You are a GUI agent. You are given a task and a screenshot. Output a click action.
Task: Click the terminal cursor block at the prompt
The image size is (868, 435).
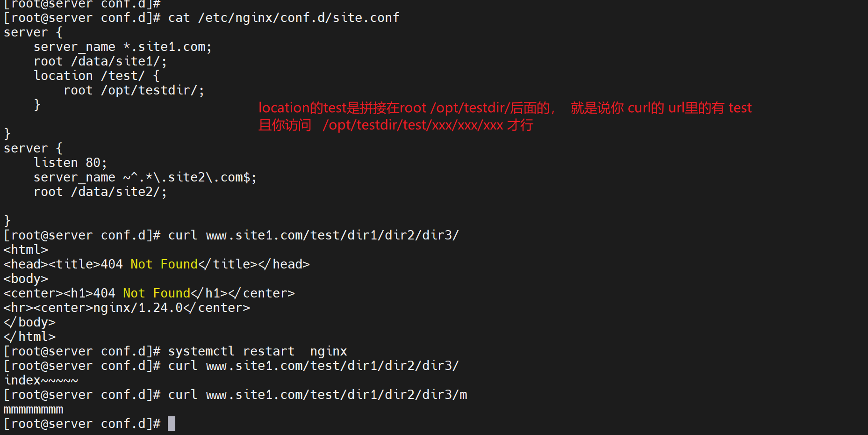tap(172, 424)
